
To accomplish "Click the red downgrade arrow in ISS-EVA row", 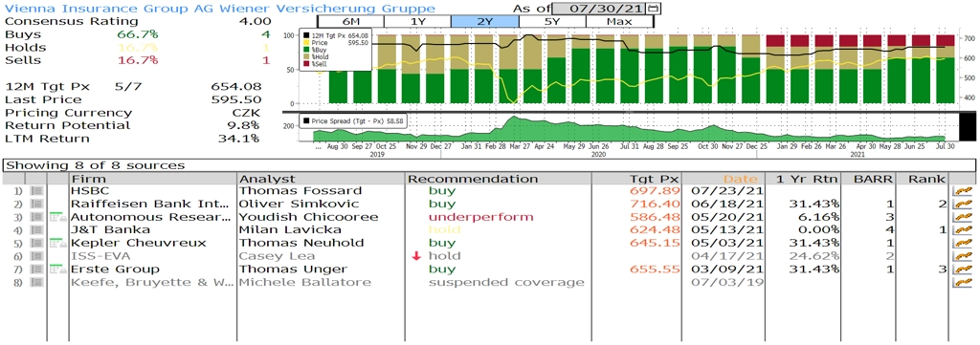I will click(416, 256).
